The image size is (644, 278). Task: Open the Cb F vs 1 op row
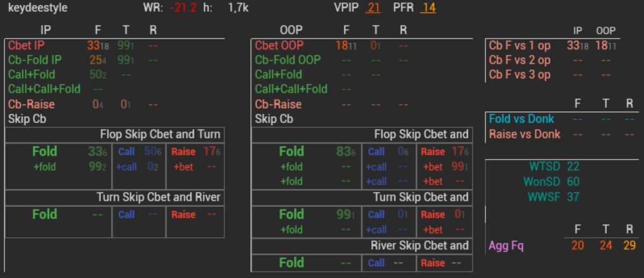pos(519,46)
